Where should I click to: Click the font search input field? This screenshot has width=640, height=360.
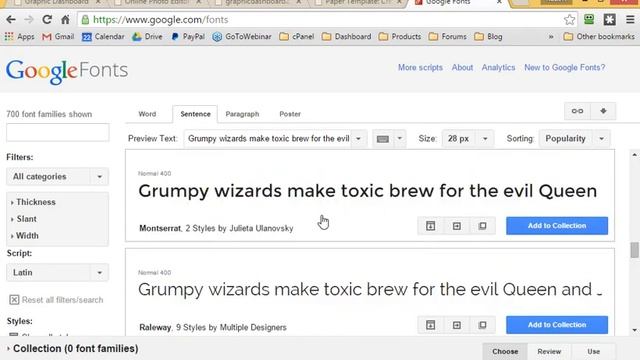[x=58, y=132]
